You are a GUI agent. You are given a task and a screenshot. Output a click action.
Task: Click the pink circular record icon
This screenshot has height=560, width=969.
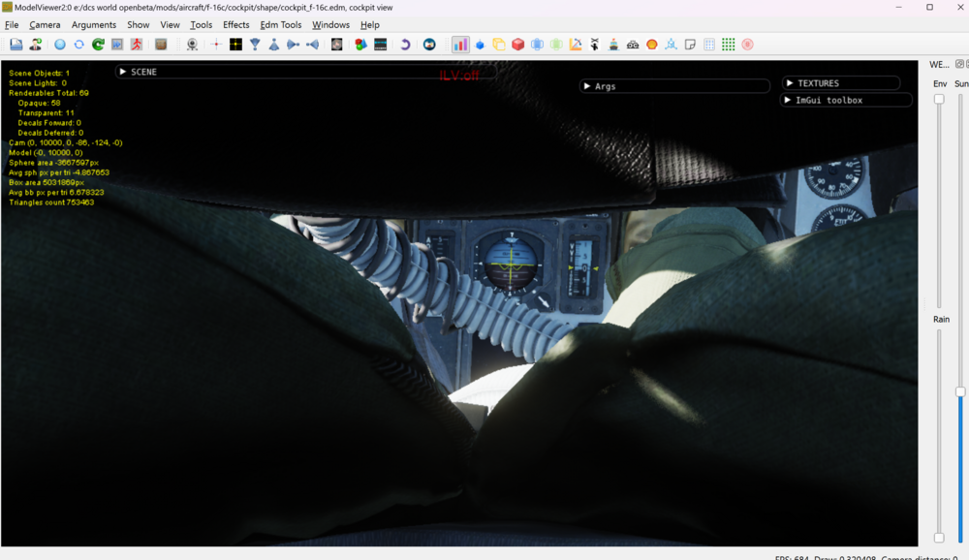pyautogui.click(x=748, y=45)
